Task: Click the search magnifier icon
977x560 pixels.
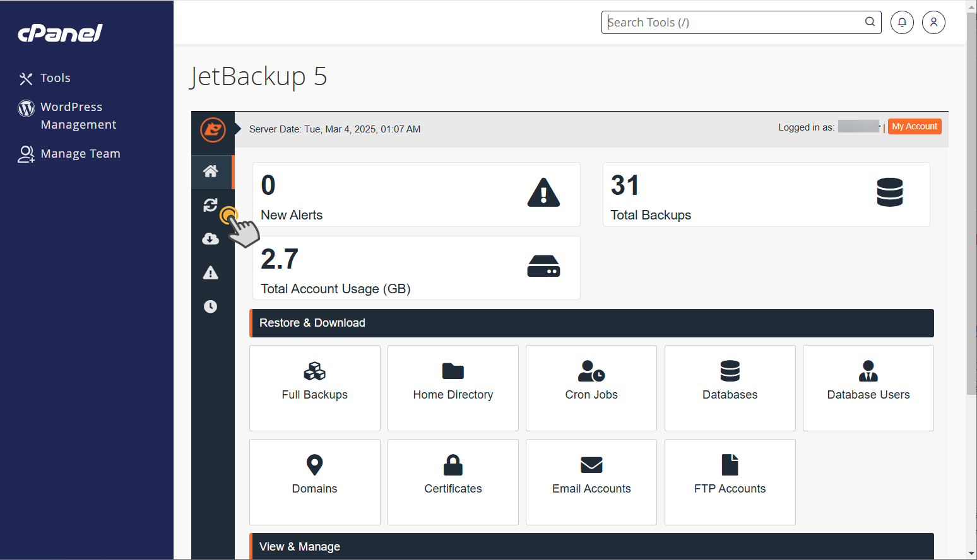Action: tap(870, 22)
